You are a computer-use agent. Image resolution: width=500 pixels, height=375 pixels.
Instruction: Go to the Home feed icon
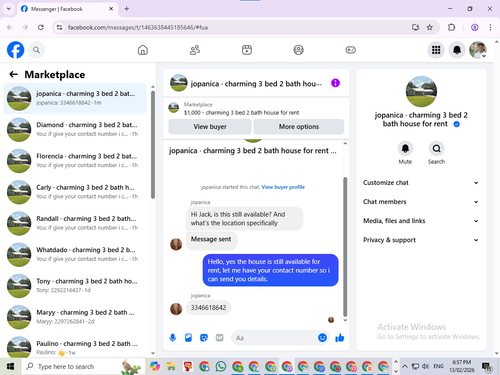click(143, 50)
